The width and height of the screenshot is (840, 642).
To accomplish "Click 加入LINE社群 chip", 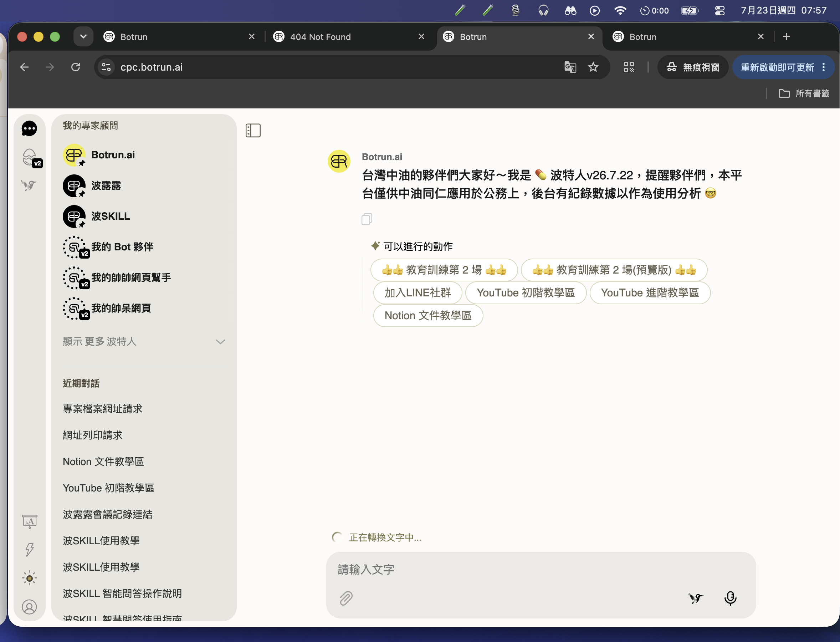I will pos(418,293).
